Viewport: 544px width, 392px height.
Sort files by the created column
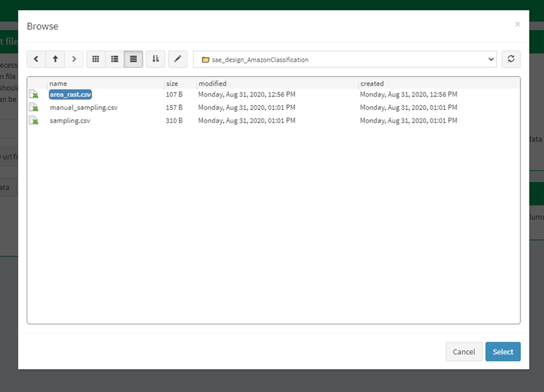tap(372, 84)
